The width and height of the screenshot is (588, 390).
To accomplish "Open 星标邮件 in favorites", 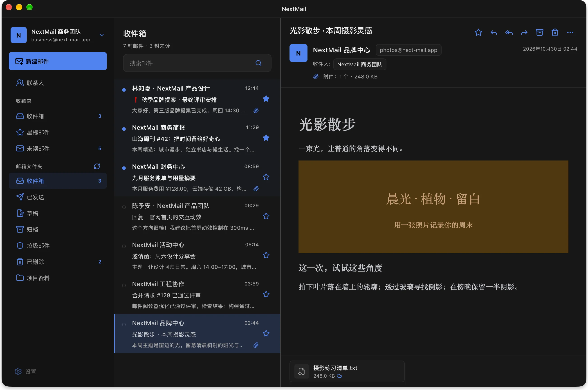I will (x=58, y=132).
